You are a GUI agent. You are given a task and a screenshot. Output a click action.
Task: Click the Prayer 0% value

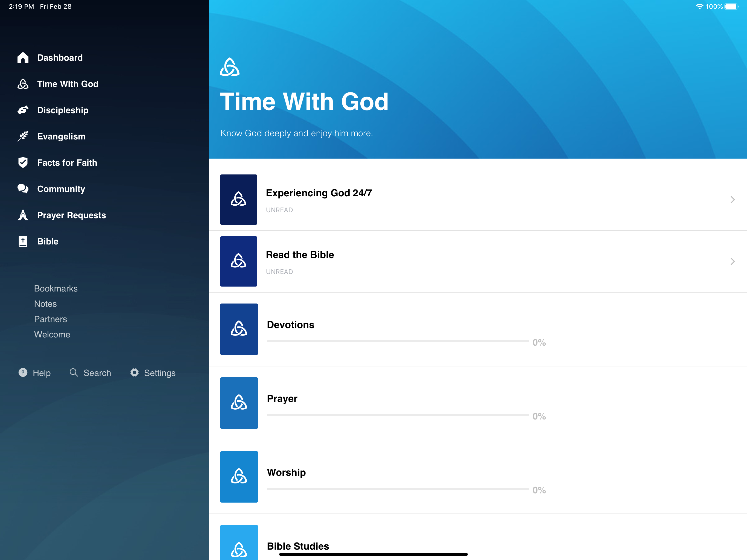(x=539, y=416)
